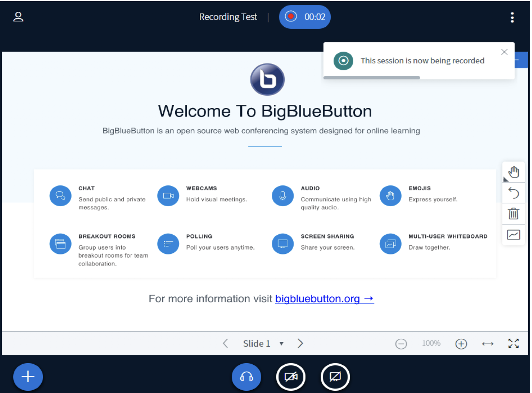Click the BREAKOUT ROOMS heading text
Screen dimensions: 532x393
(107, 236)
